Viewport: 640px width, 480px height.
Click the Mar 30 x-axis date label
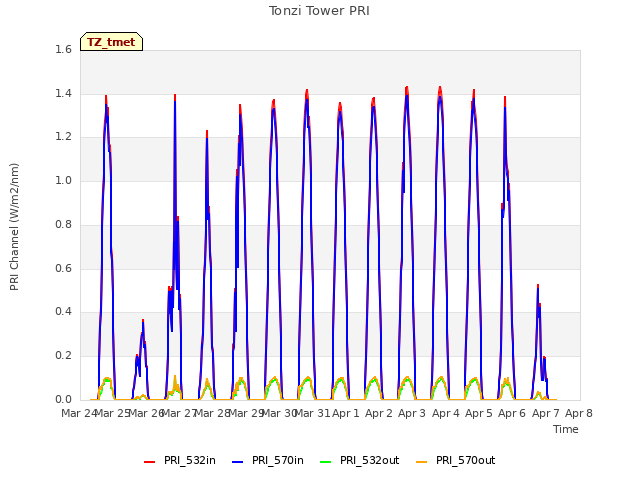point(279,413)
